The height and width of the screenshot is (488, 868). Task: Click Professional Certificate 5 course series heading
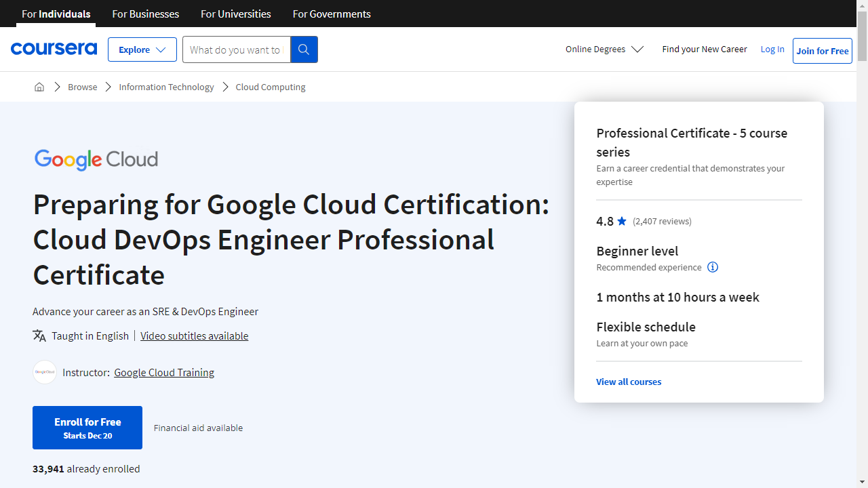click(692, 142)
